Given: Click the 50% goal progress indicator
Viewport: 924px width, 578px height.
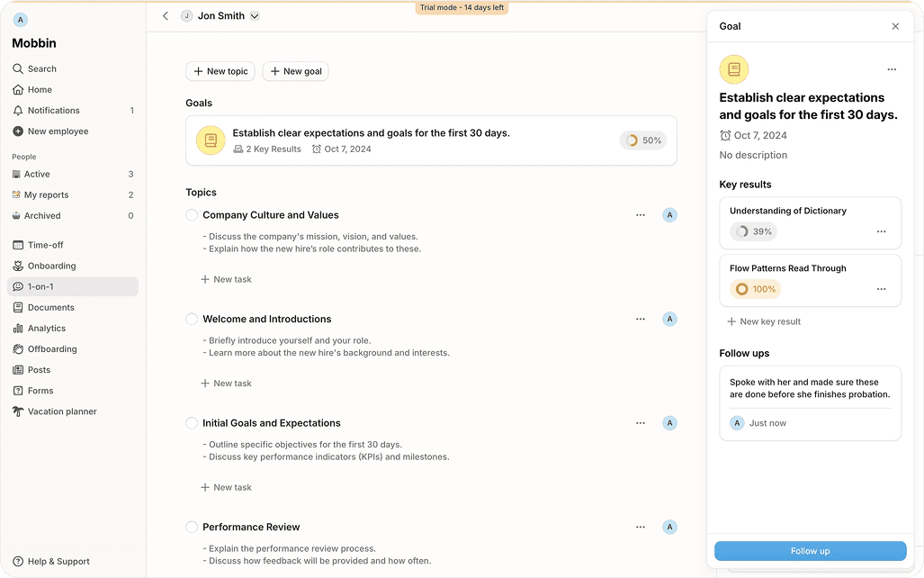Looking at the screenshot, I should pos(643,140).
